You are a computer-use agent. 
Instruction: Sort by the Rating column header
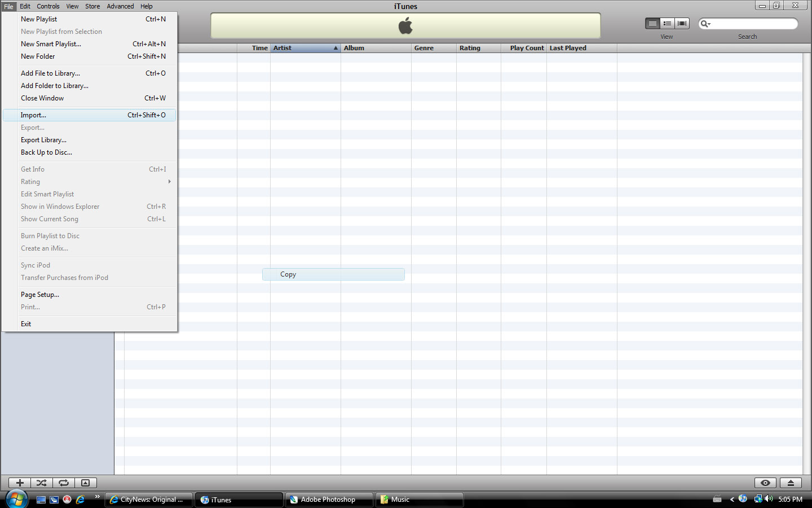(x=479, y=48)
